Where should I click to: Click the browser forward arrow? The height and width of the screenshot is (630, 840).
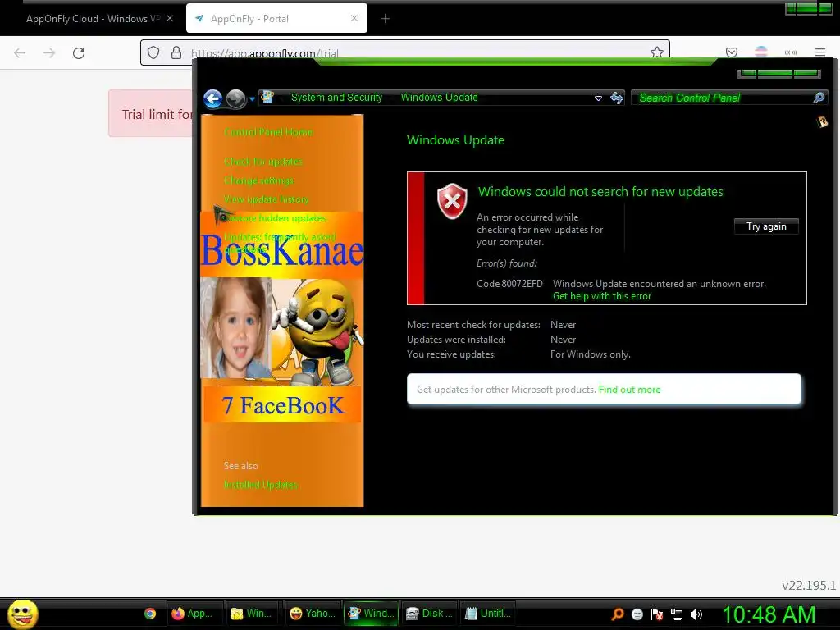[x=49, y=52]
